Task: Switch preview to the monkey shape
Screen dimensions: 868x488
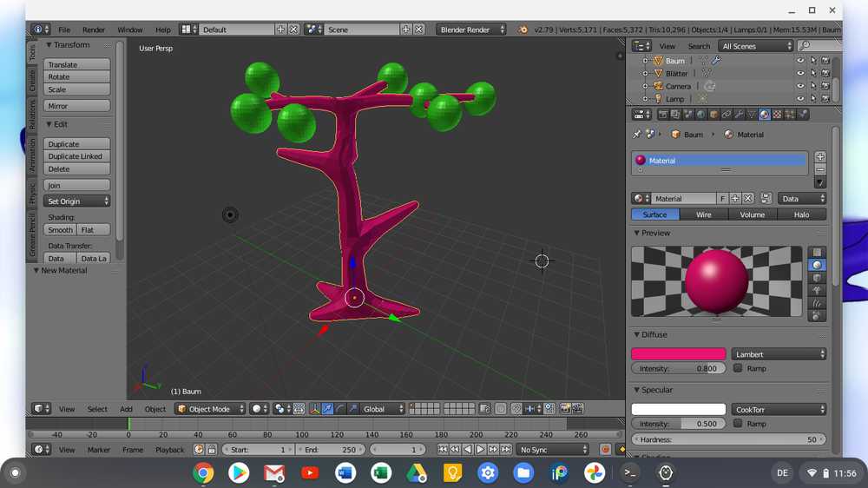Action: [817, 291]
